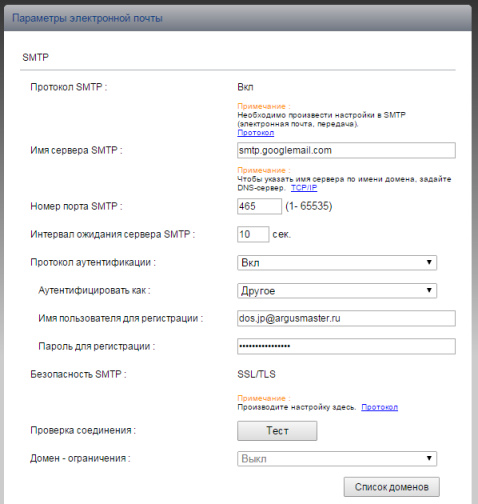
Task: Select the SMTP server timeout field
Action: click(253, 234)
